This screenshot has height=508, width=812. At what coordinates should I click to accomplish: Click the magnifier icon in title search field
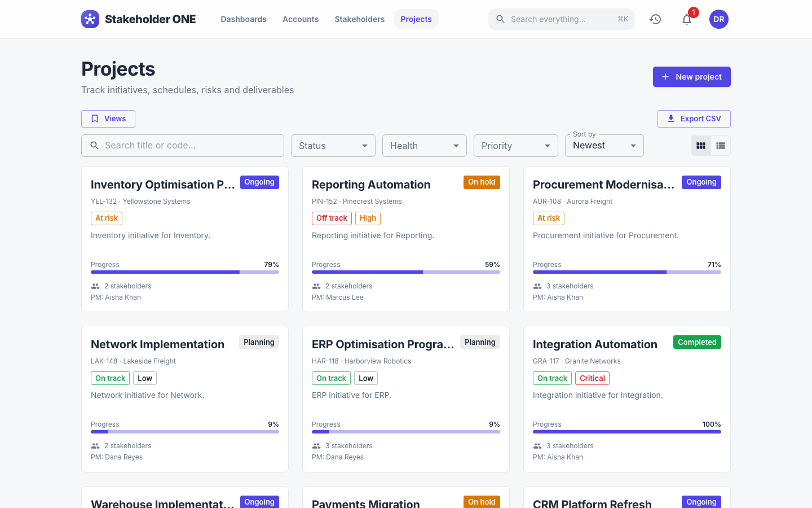(95, 146)
